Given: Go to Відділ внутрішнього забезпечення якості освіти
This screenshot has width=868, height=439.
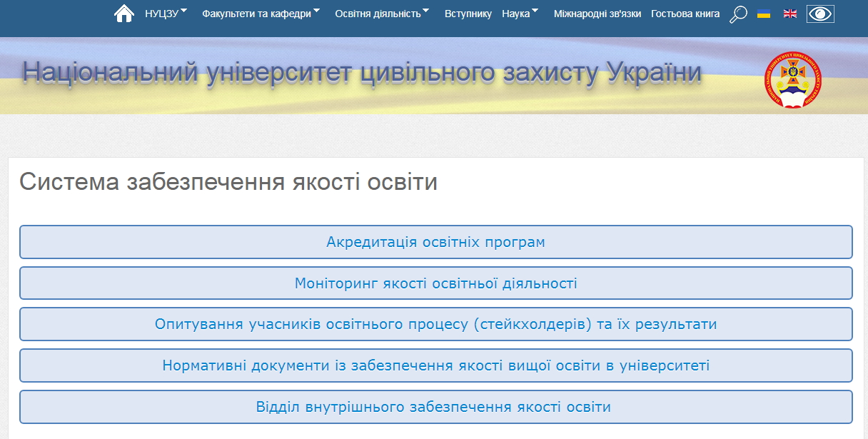Looking at the screenshot, I should point(435,407).
